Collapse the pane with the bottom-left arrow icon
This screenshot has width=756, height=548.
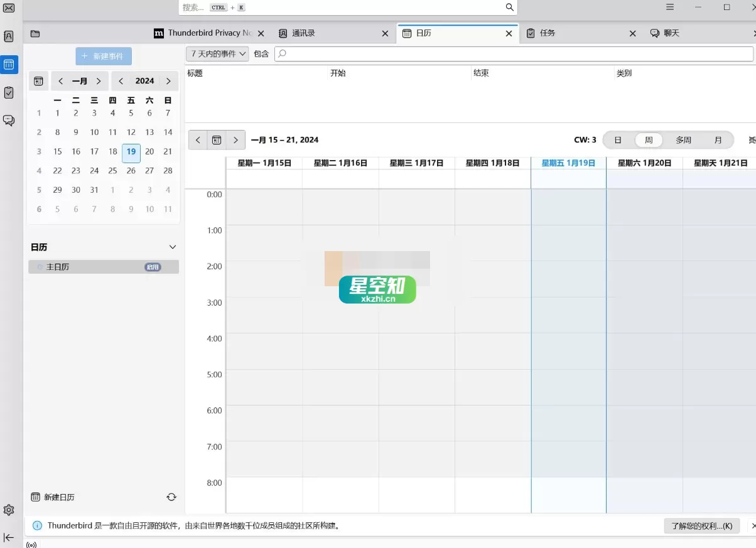9,537
